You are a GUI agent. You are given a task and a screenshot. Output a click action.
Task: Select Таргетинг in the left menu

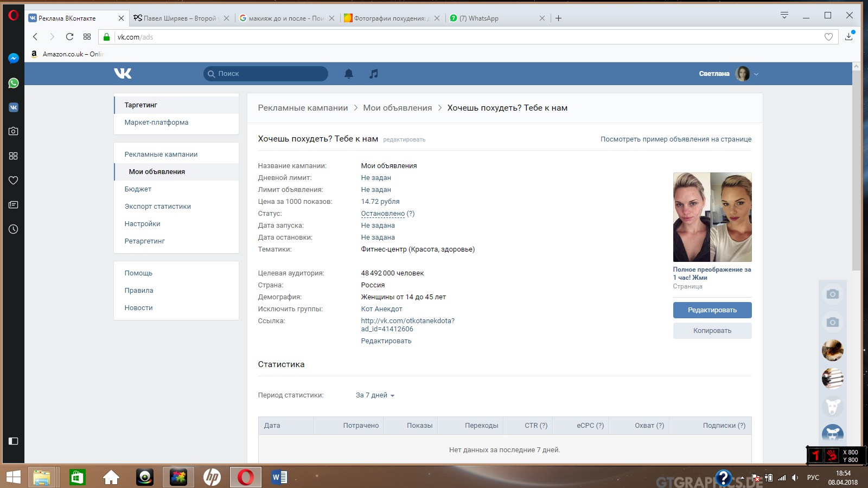(x=176, y=105)
